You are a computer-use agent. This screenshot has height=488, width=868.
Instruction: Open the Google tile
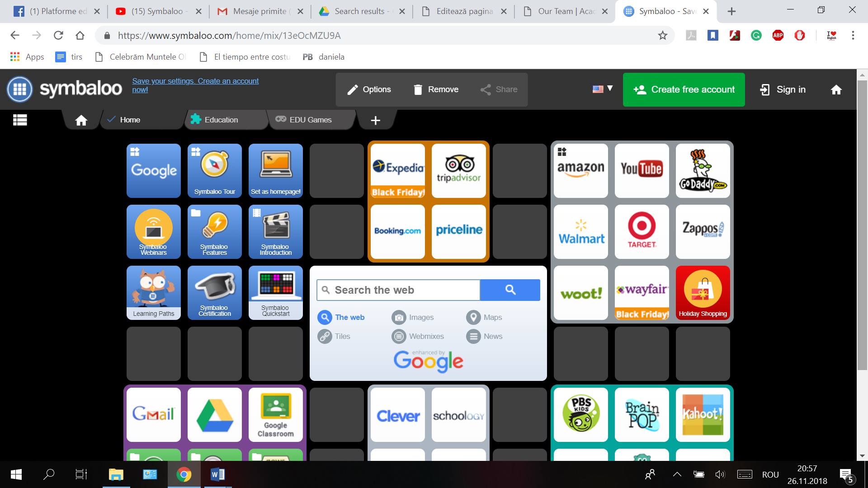coord(153,170)
